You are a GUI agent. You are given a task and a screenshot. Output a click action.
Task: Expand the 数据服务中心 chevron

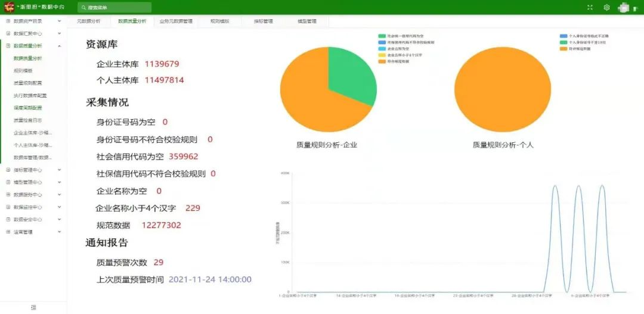(x=59, y=195)
